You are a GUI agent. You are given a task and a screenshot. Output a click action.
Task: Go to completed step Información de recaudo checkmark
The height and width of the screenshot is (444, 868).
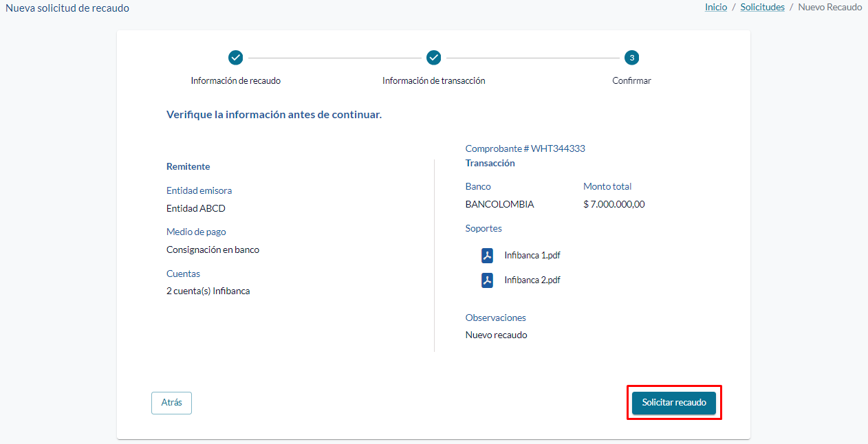tap(236, 58)
